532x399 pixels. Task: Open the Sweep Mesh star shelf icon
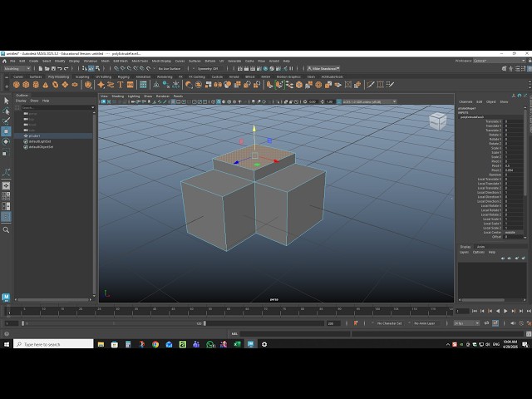(x=101, y=85)
